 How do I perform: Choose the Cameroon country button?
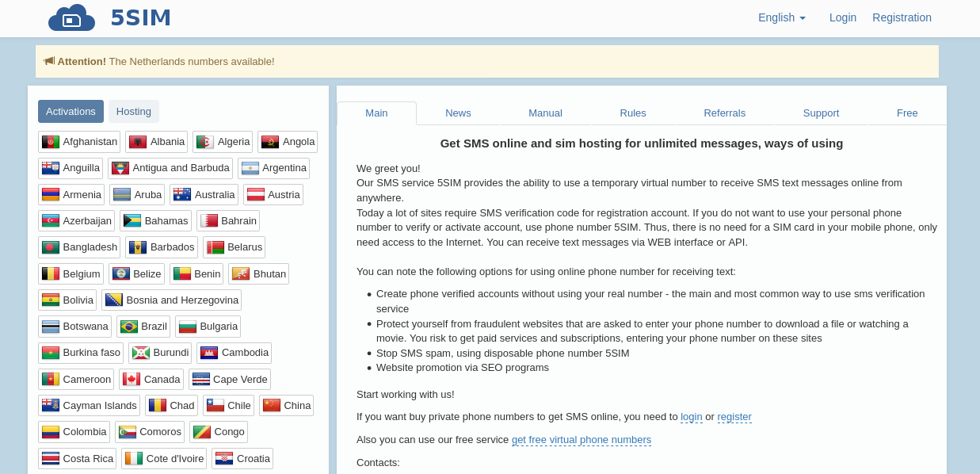point(76,379)
